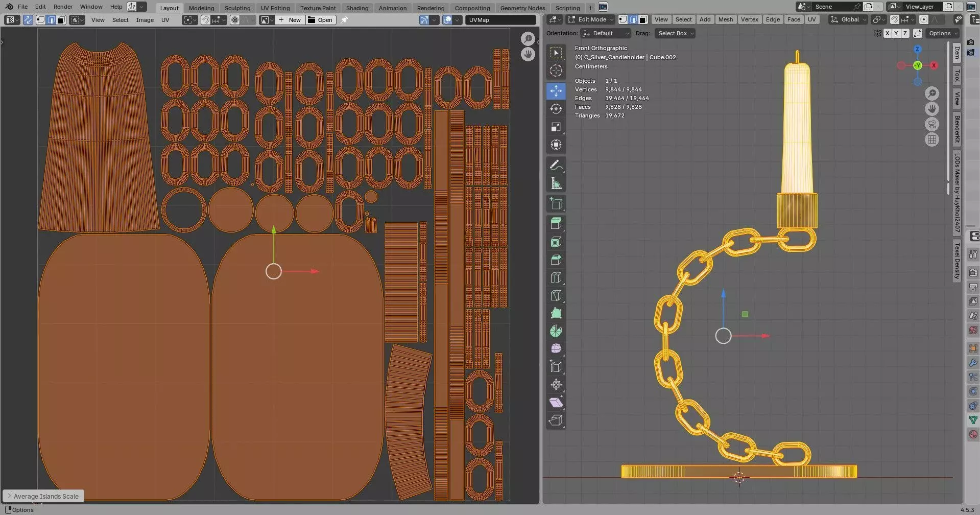This screenshot has height=515, width=980.
Task: Open the Render menu
Action: point(63,7)
